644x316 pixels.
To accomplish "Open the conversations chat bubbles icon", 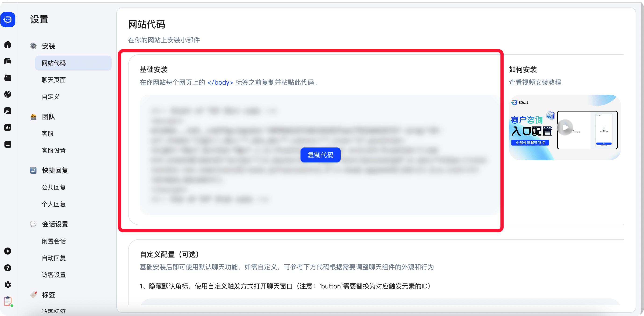I will [8, 61].
